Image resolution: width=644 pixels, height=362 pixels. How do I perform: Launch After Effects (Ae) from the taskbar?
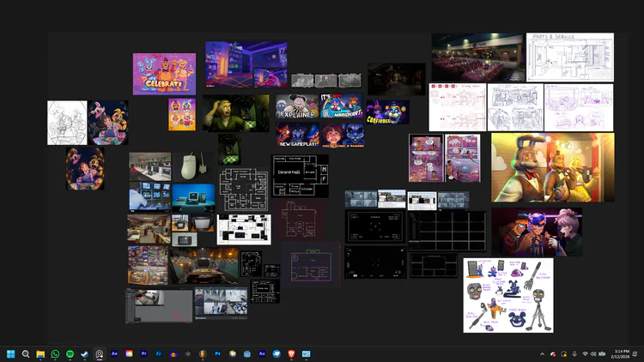[114, 353]
